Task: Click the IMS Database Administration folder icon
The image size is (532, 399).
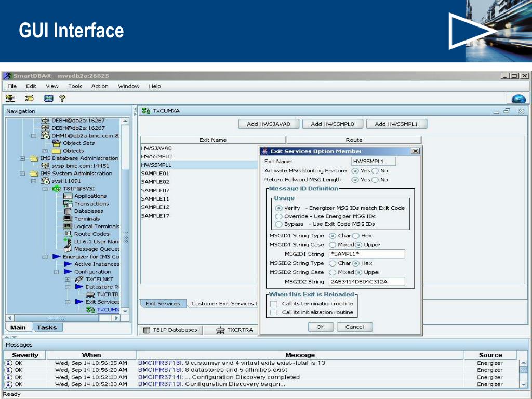Action: pos(34,158)
